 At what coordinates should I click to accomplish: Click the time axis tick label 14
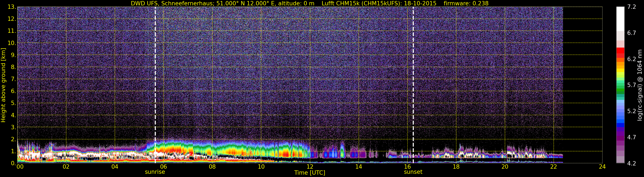358,167
